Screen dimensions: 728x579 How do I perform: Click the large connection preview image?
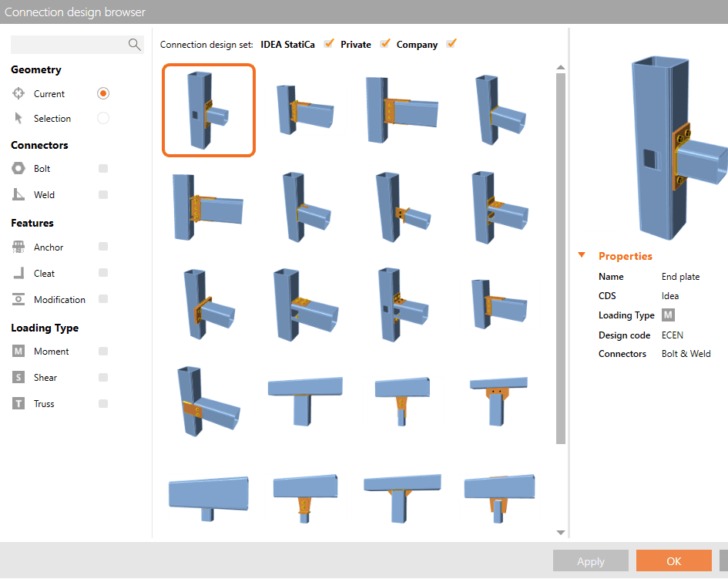click(679, 148)
